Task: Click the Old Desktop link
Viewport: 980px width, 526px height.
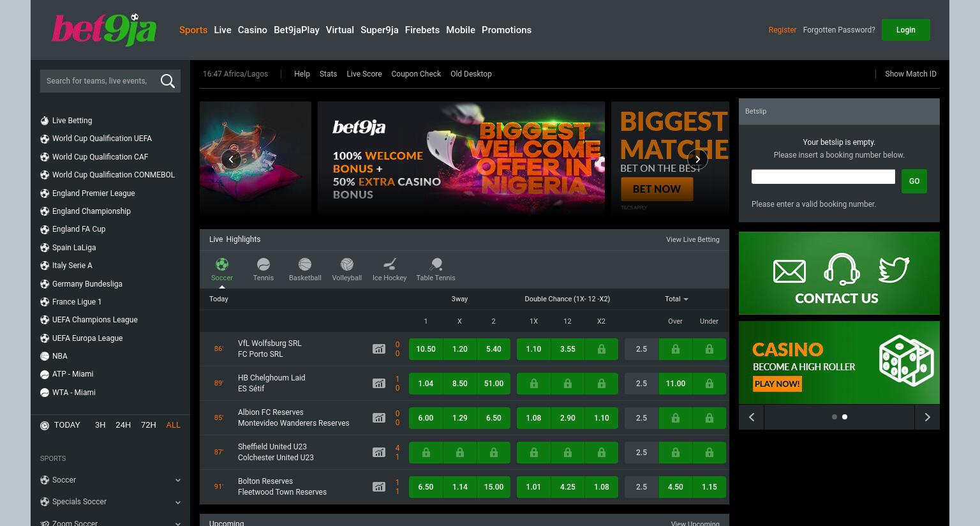Action: click(471, 74)
